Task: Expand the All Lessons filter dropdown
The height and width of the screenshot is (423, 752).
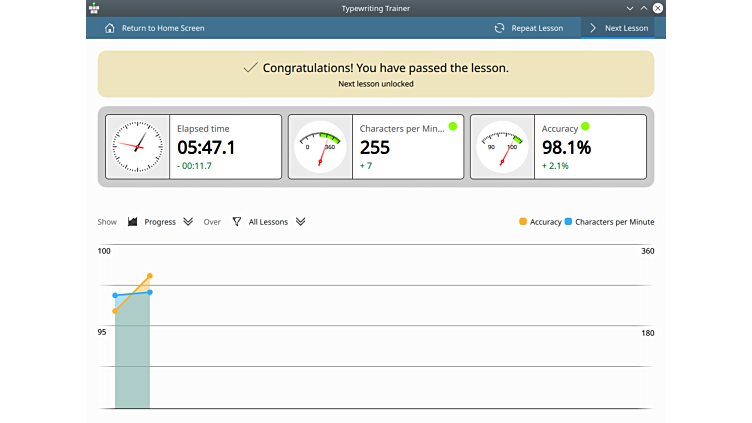Action: [x=301, y=222]
